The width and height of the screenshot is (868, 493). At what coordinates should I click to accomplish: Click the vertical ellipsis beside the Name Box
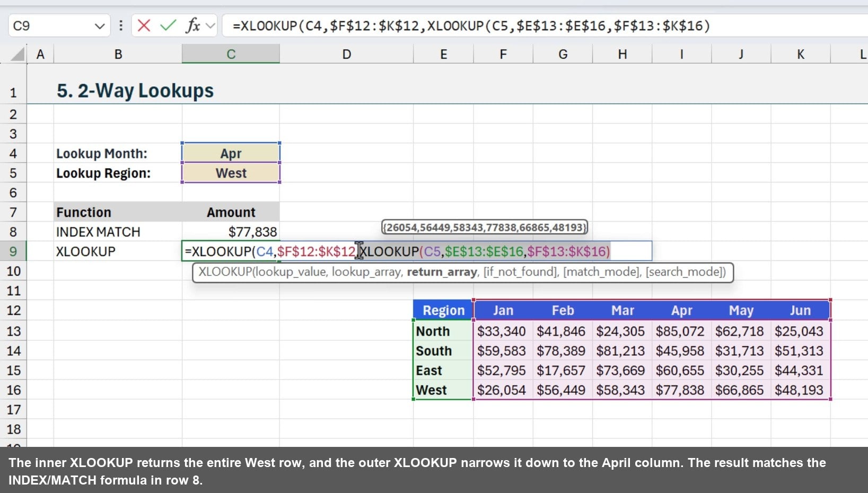tap(121, 25)
